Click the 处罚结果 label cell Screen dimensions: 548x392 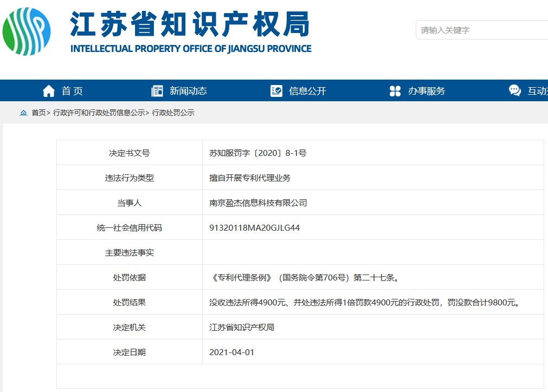click(x=130, y=302)
